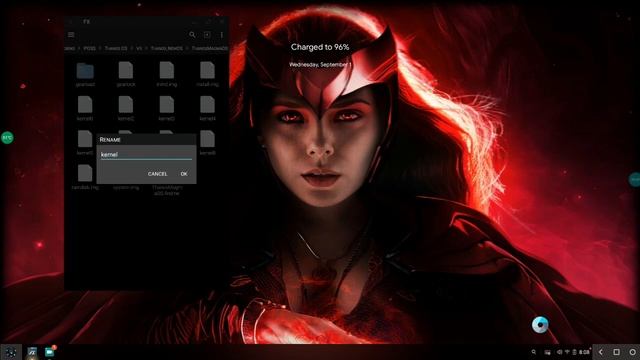Select the kernel2 file icon
640x360 pixels.
click(x=126, y=104)
